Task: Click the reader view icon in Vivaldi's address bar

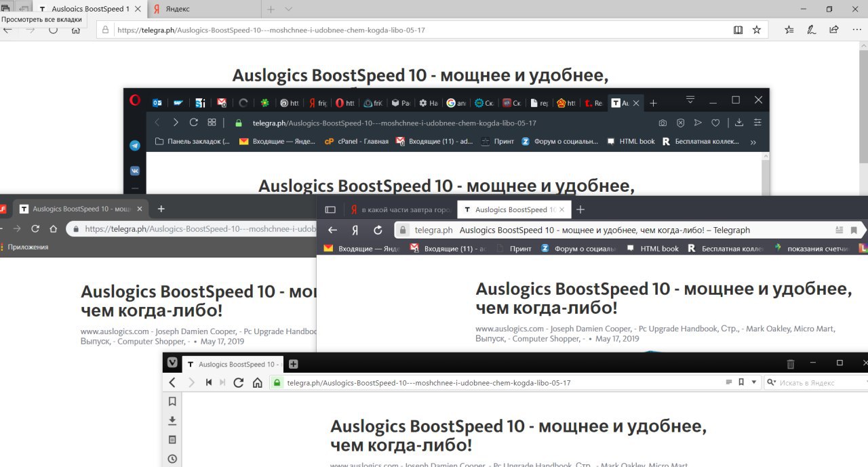Action: (729, 382)
